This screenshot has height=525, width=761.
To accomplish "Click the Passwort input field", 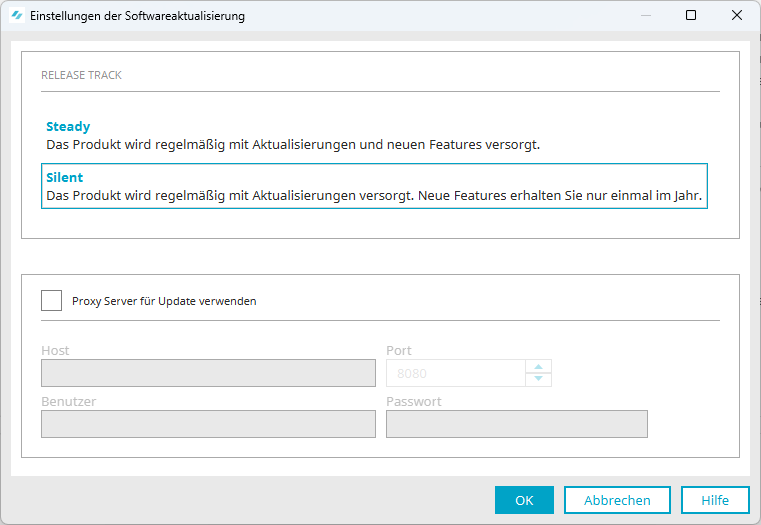I will point(517,424).
